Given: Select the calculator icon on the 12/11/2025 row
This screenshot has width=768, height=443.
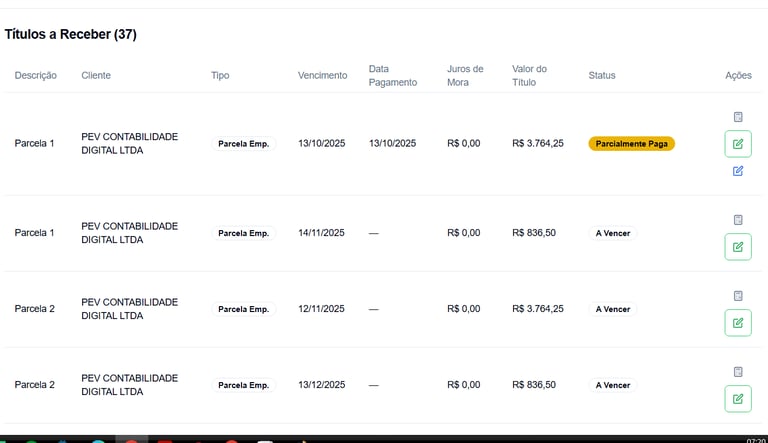Looking at the screenshot, I should tap(738, 296).
